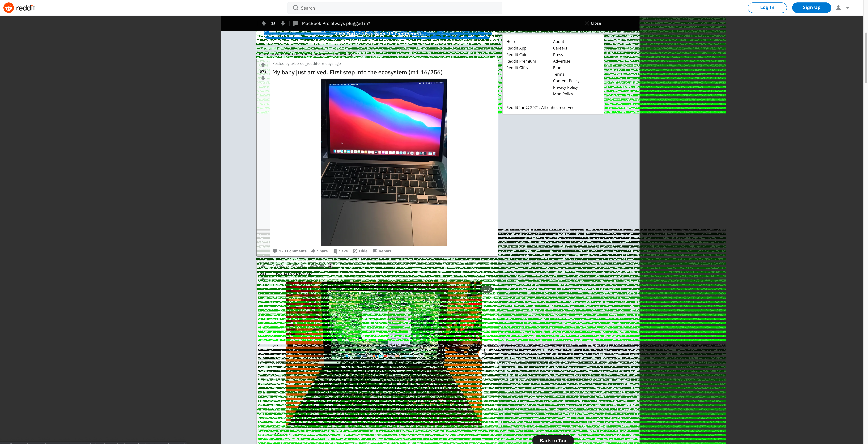This screenshot has height=444, width=868.
Task: Focus the Search input field
Action: [394, 8]
